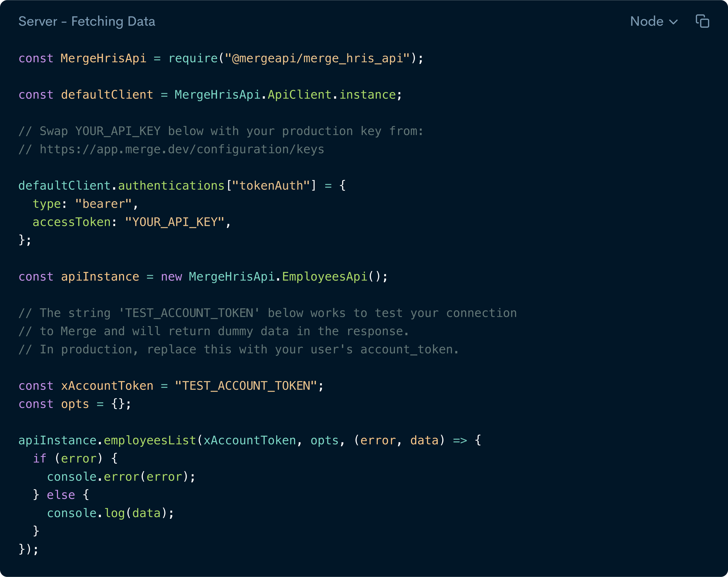
Task: Click the require("@mergeapi/merge_hris_api") line
Action: (x=221, y=58)
